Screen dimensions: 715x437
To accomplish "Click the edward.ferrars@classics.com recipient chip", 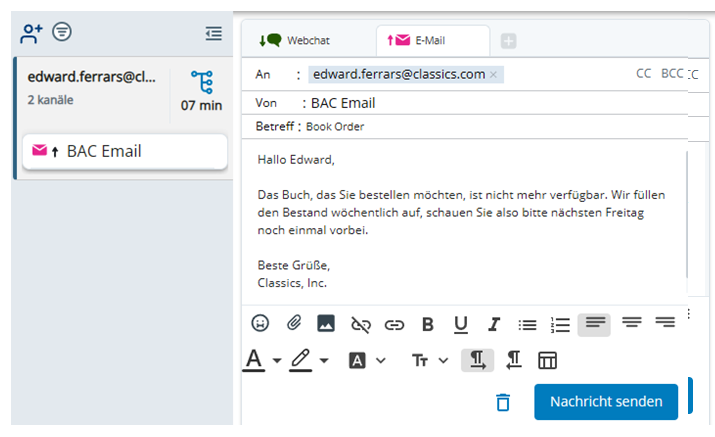I will [406, 74].
